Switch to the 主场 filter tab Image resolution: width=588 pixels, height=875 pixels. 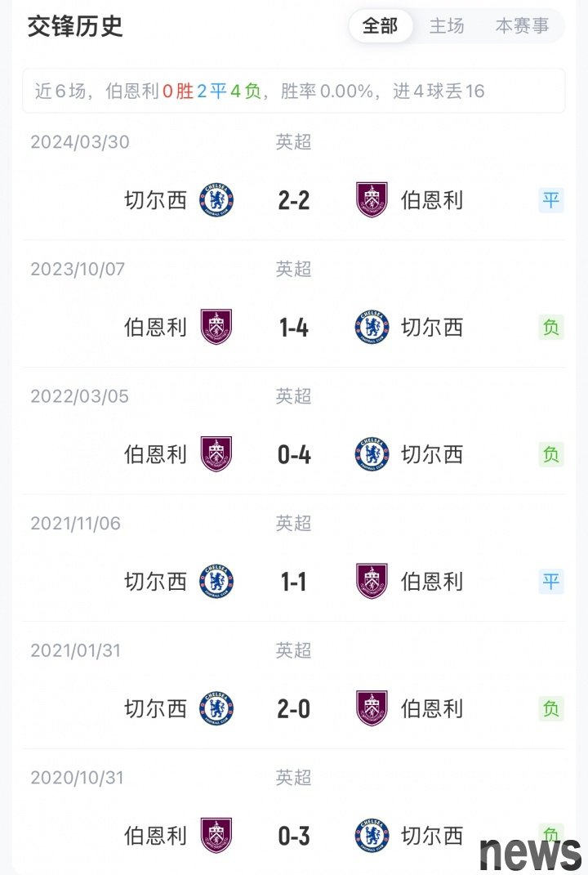click(447, 26)
